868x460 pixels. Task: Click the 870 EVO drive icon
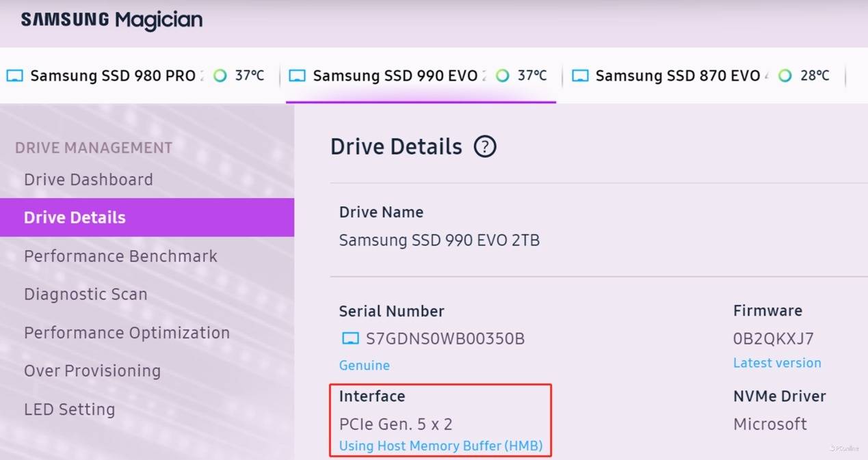(x=580, y=76)
